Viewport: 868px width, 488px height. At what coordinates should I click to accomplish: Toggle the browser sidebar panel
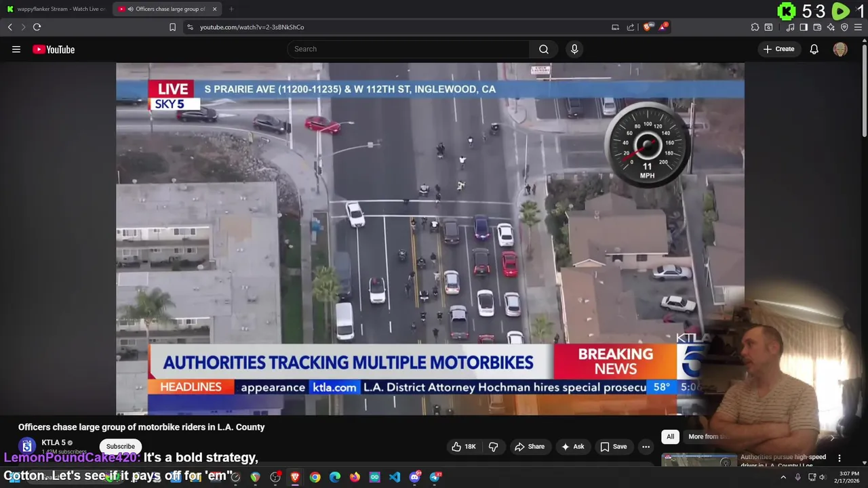(x=804, y=27)
